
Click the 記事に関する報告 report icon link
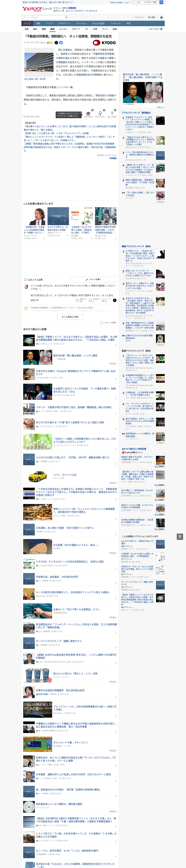click(31, 117)
